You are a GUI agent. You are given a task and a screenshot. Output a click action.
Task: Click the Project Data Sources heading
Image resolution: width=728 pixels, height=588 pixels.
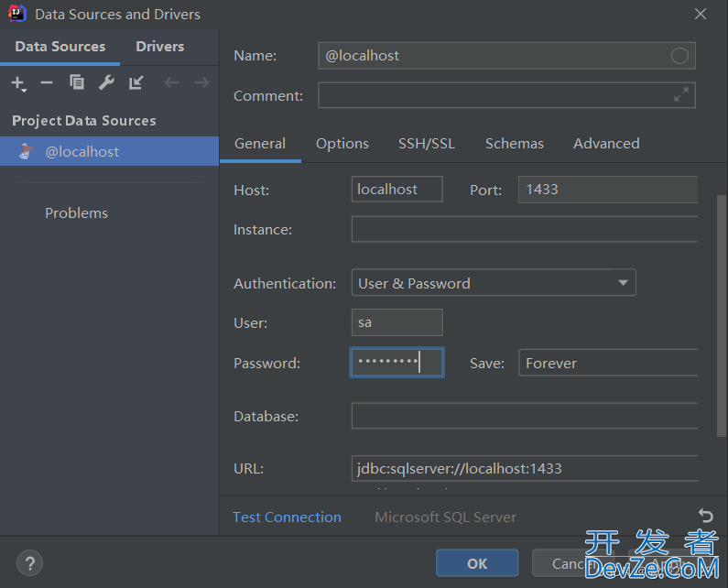[84, 121]
